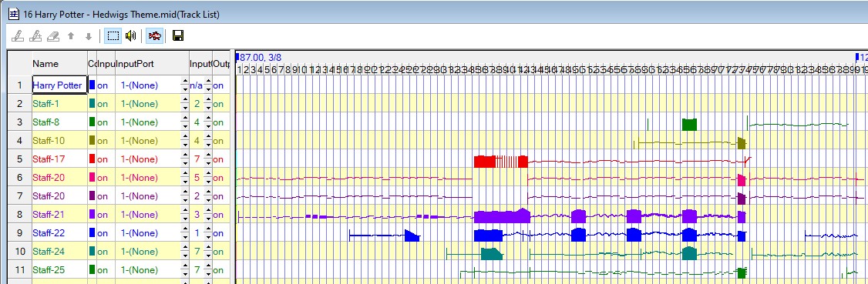Click the InputPort column header
Screen dimensions: 868x284
[x=152, y=64]
